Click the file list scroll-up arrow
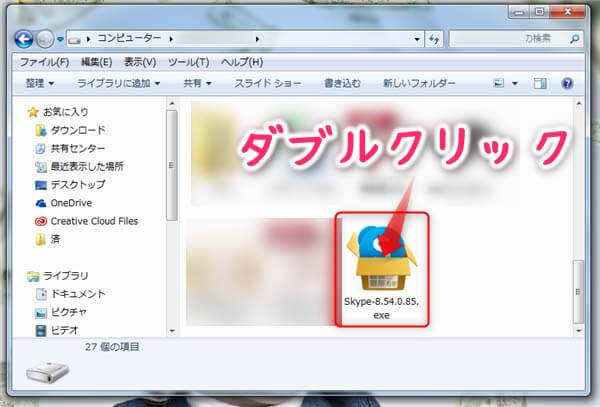This screenshot has width=600, height=407. (578, 103)
